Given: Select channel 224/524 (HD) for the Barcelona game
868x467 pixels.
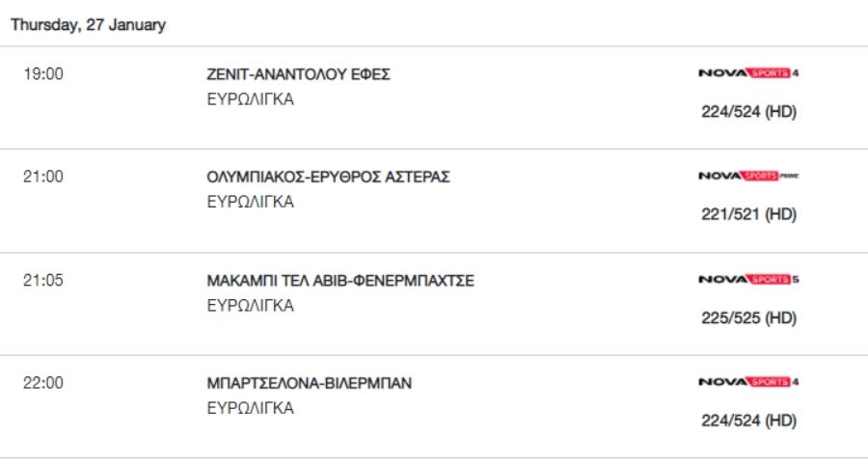Looking at the screenshot, I should pyautogui.click(x=749, y=421).
